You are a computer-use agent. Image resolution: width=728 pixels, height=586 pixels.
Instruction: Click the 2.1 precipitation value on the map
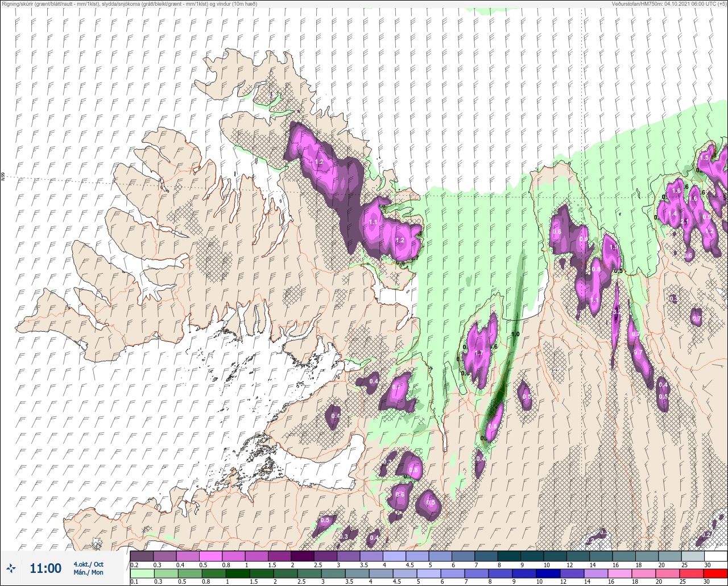[685, 222]
